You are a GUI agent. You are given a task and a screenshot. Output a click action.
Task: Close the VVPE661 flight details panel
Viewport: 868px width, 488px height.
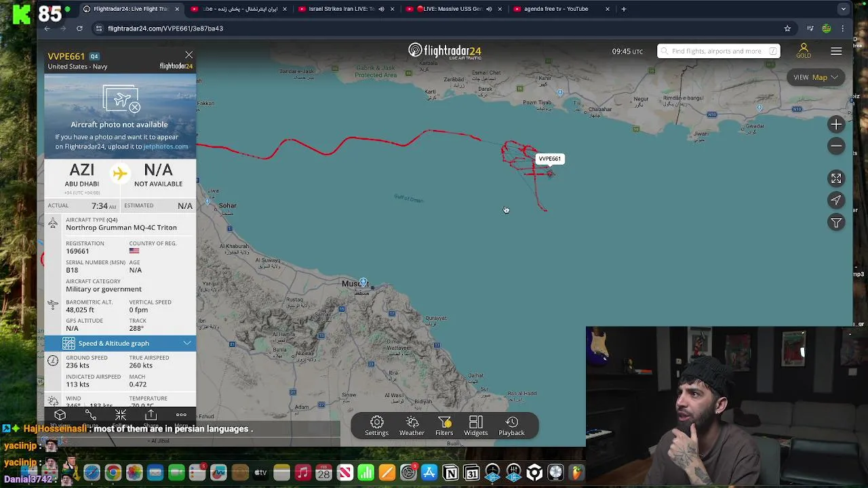tap(189, 55)
